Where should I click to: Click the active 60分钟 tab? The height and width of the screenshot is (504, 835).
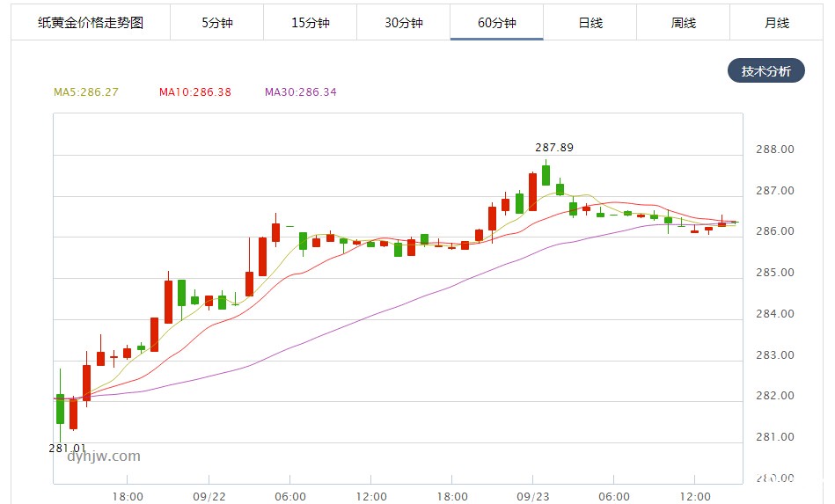click(496, 23)
